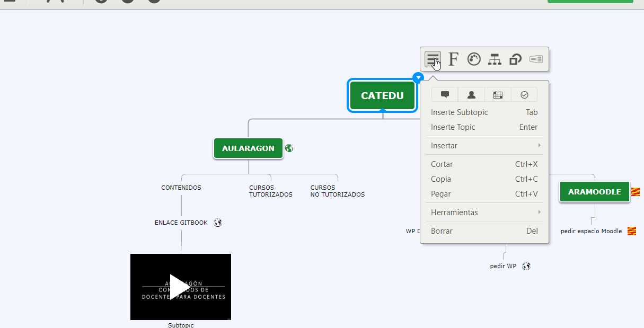This screenshot has width=644, height=328.
Task: Open the map structure hierarchy icon
Action: click(495, 59)
